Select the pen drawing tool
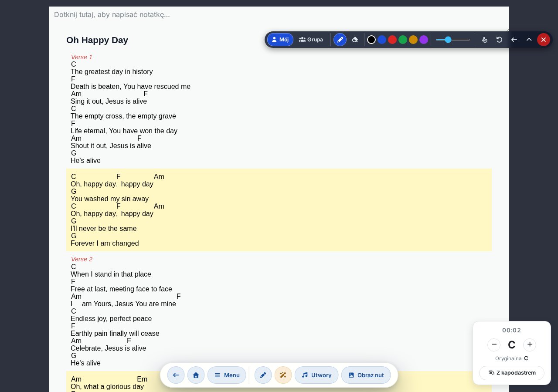558x392 pixels. [x=340, y=40]
